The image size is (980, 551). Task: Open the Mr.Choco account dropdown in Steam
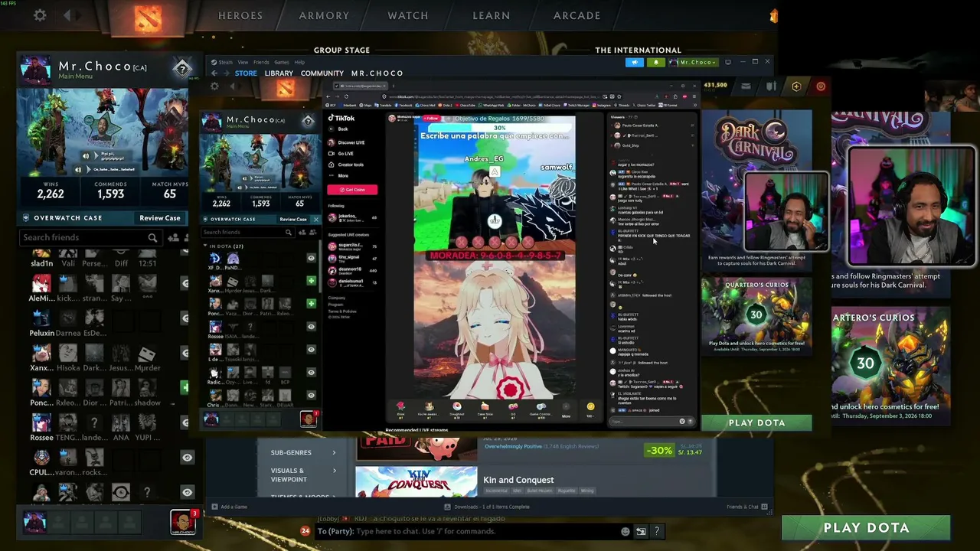tap(693, 62)
